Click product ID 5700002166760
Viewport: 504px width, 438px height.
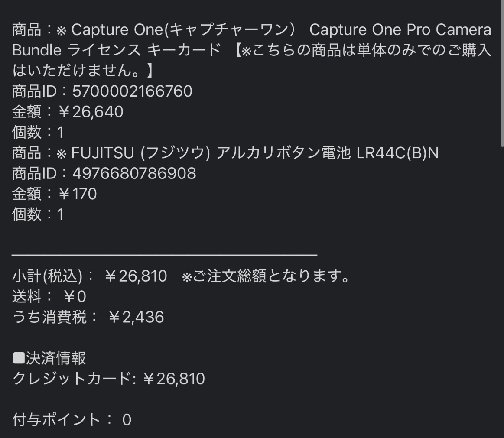(132, 91)
